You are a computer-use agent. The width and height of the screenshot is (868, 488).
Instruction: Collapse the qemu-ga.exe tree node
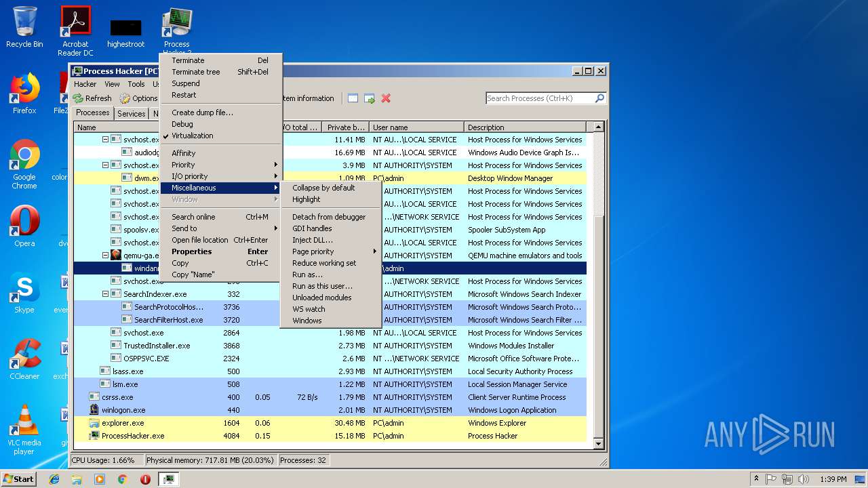coord(106,256)
